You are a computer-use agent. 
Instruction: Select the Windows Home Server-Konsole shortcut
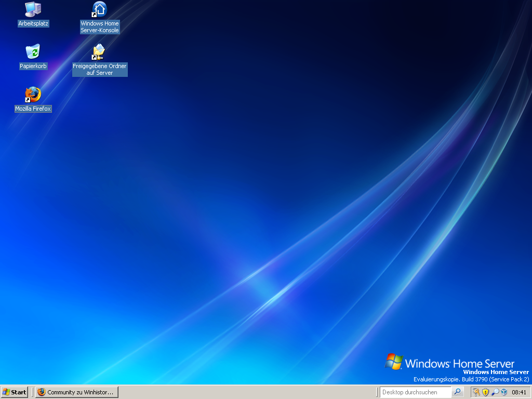tap(99, 9)
